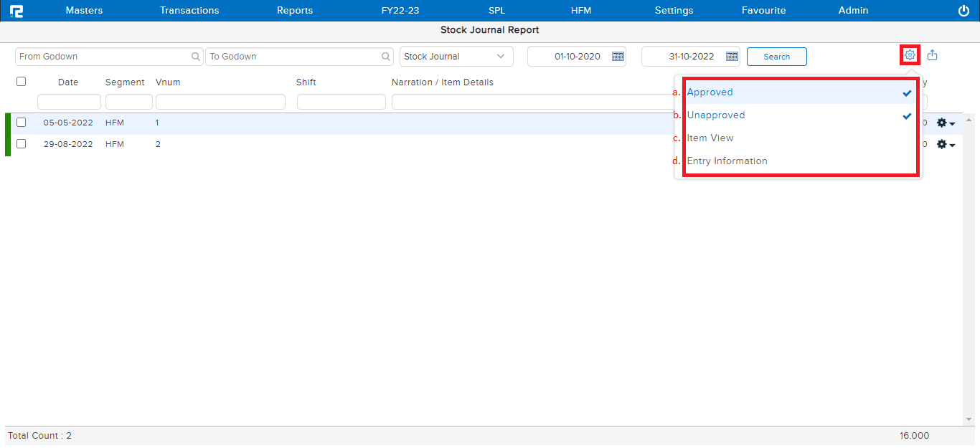Expand the Stock Journal type dropdown
980x448 pixels.
point(500,57)
